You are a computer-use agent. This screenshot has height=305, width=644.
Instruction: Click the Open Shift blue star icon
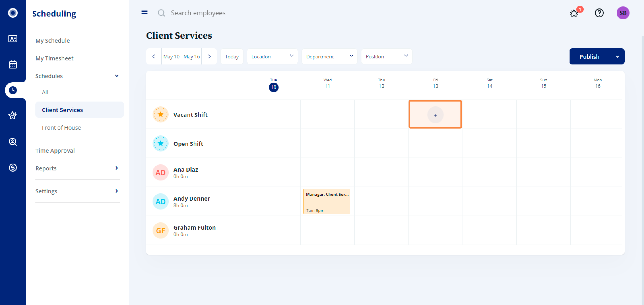tap(161, 144)
